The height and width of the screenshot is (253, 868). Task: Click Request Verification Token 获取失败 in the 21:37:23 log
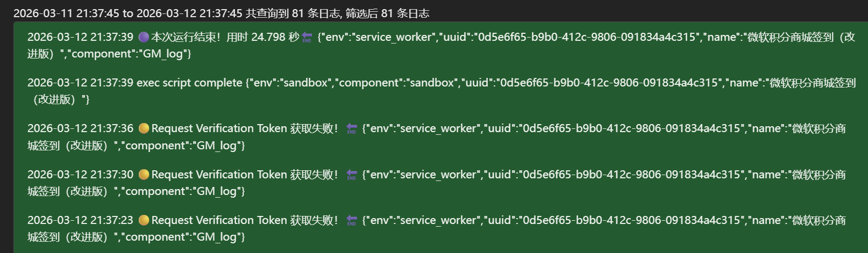tap(245, 220)
